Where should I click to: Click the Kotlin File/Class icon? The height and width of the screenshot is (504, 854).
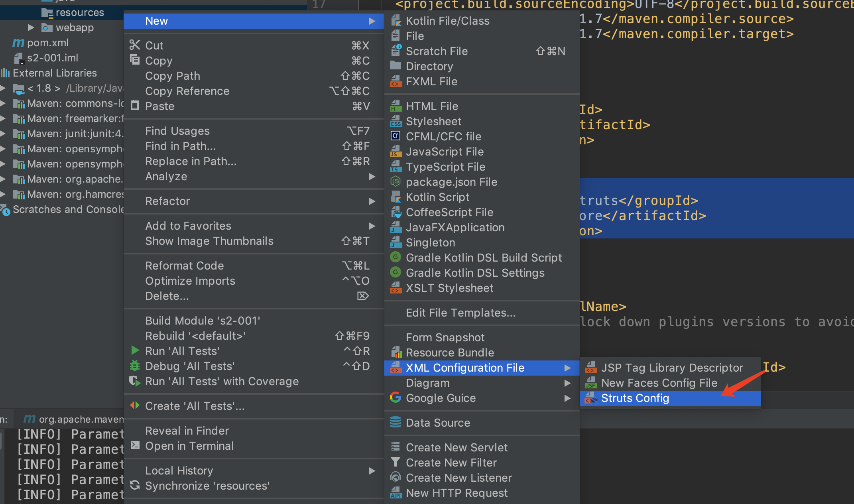396,20
